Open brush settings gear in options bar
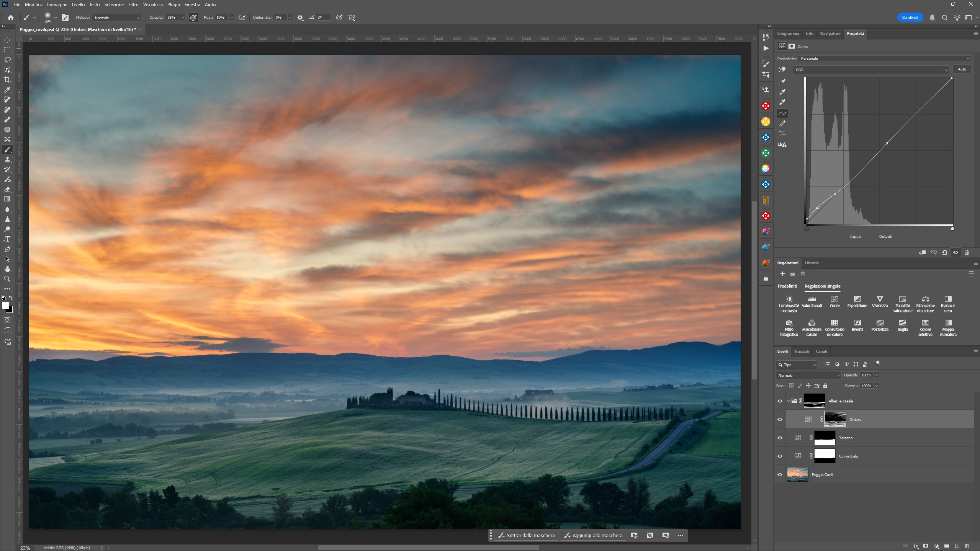This screenshot has height=551, width=980. click(300, 18)
